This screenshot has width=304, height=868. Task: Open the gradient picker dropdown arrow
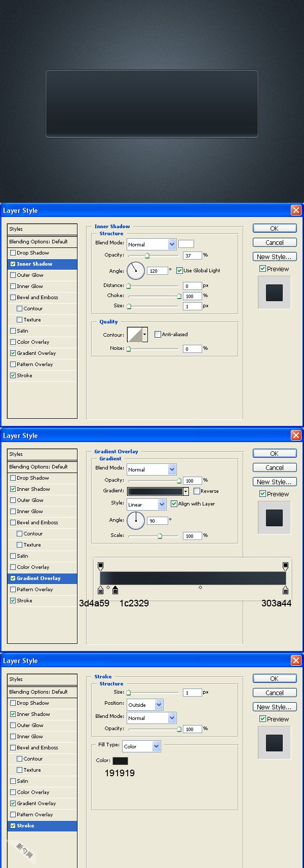(186, 491)
